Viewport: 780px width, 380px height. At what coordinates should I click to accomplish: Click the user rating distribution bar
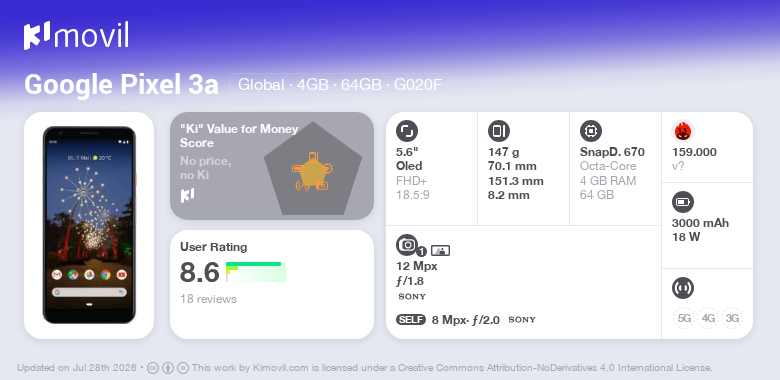pyautogui.click(x=256, y=272)
